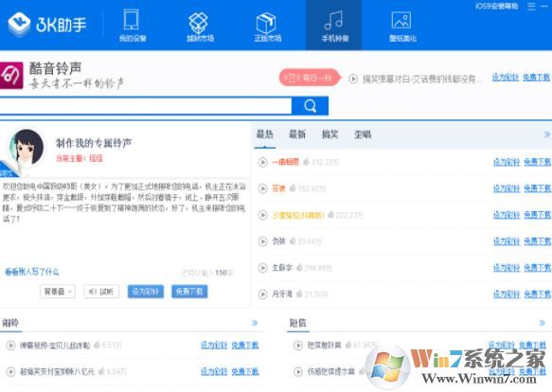Play the 伪装 ringtone
The width and height of the screenshot is (552, 392).
pyautogui.click(x=262, y=241)
